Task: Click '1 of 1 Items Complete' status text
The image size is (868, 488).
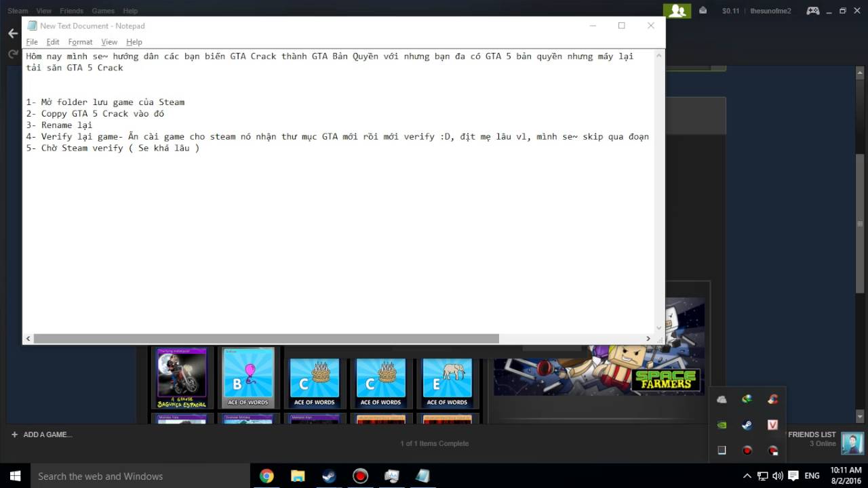Action: coord(434,443)
